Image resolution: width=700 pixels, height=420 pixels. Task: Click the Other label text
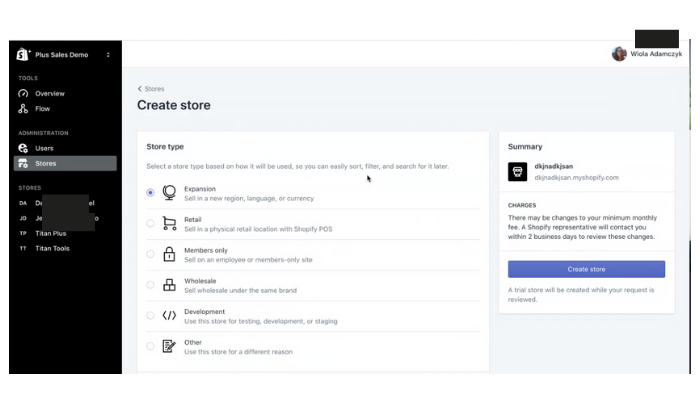click(x=193, y=342)
